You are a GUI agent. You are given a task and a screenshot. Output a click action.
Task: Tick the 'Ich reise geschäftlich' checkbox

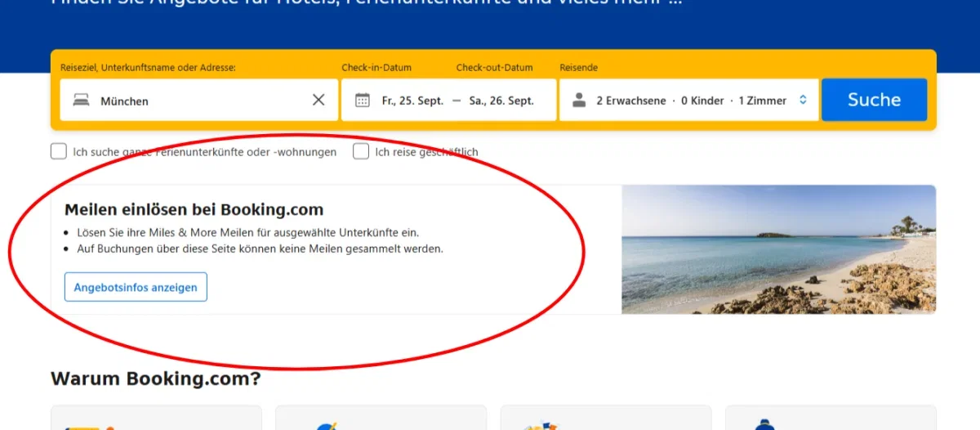click(361, 151)
